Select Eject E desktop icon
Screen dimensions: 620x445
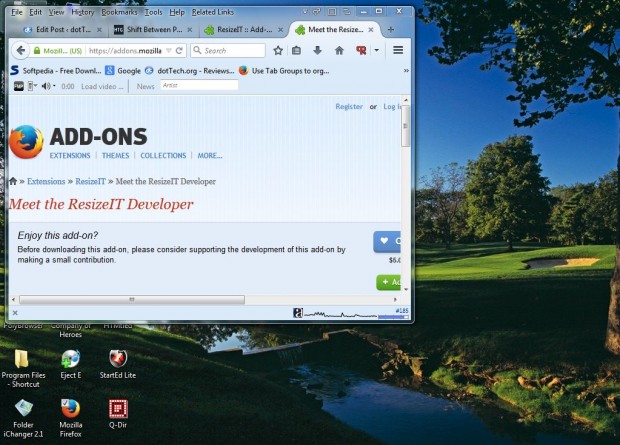pyautogui.click(x=71, y=364)
